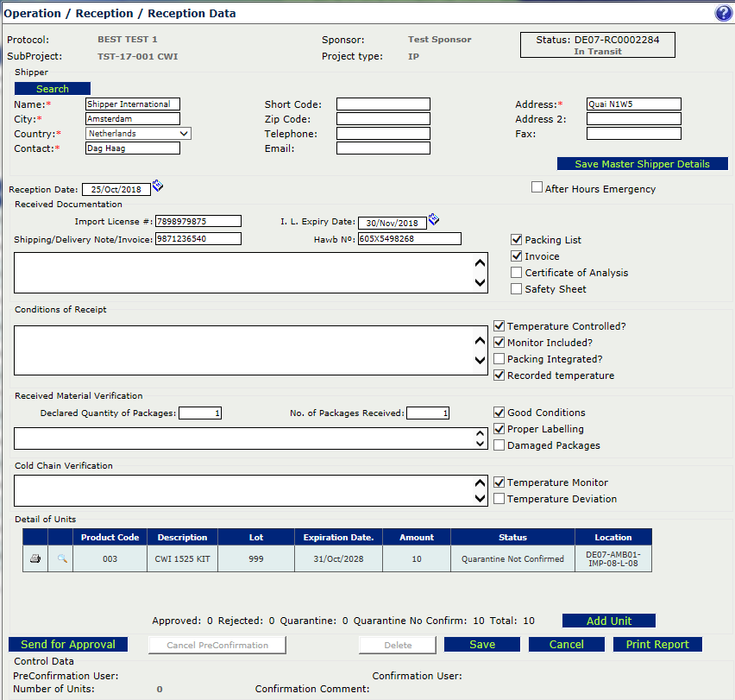735x700 pixels.
Task: Toggle Temperature Monitor checkbox
Action: pyautogui.click(x=499, y=482)
